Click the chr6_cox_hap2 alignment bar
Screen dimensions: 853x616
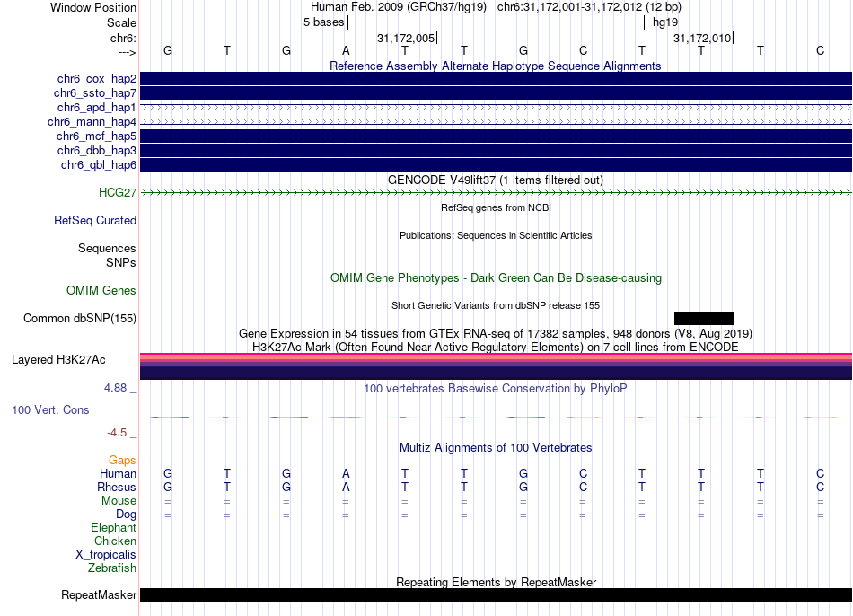[x=496, y=79]
